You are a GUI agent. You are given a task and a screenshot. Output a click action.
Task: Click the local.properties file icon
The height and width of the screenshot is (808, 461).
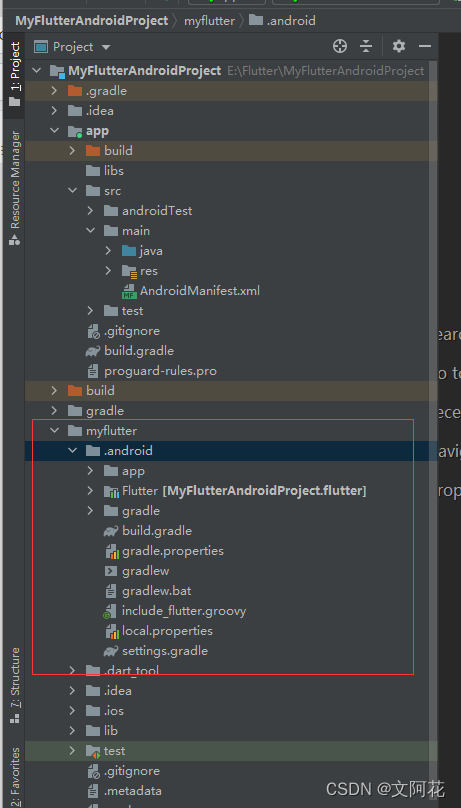pyautogui.click(x=112, y=631)
